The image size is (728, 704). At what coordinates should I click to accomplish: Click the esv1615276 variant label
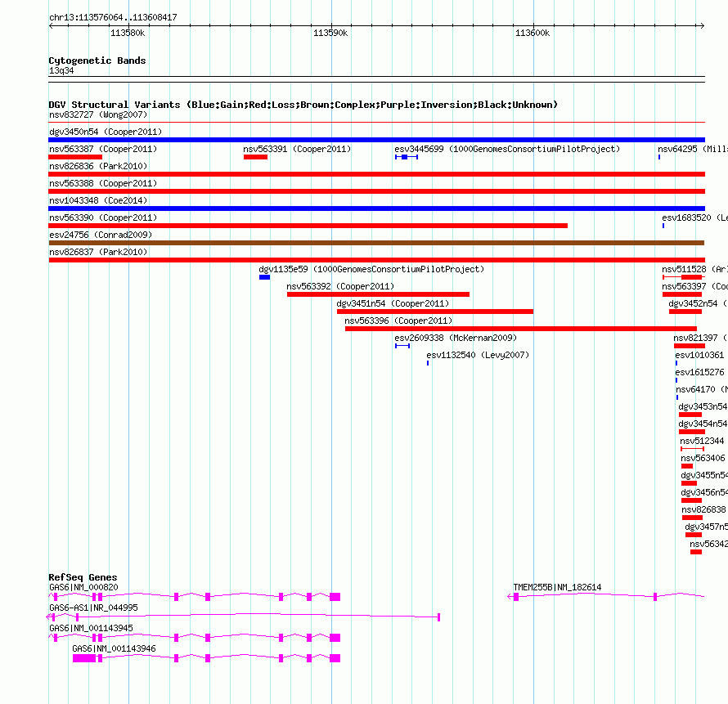click(x=699, y=372)
